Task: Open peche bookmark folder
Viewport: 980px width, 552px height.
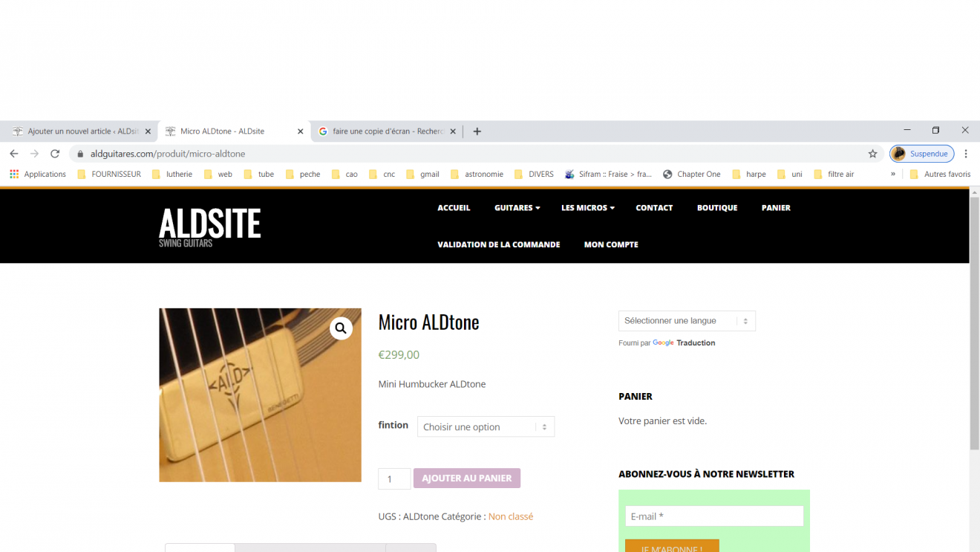Action: click(303, 174)
